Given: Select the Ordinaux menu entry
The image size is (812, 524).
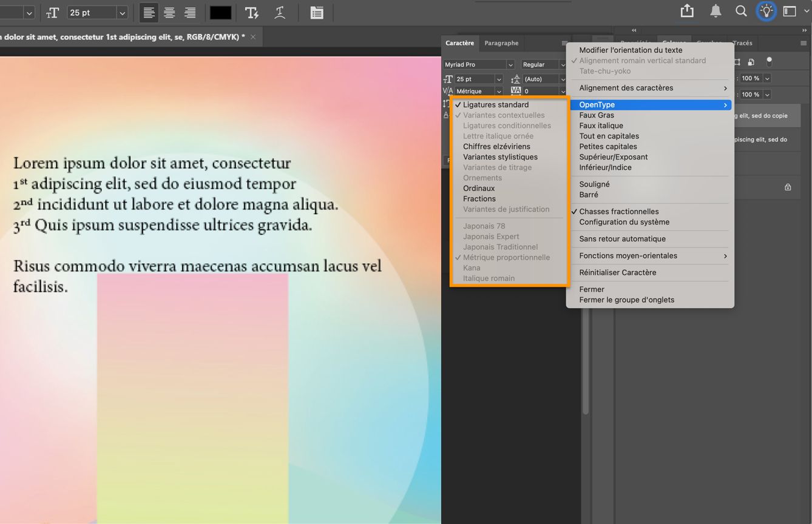Looking at the screenshot, I should 479,188.
